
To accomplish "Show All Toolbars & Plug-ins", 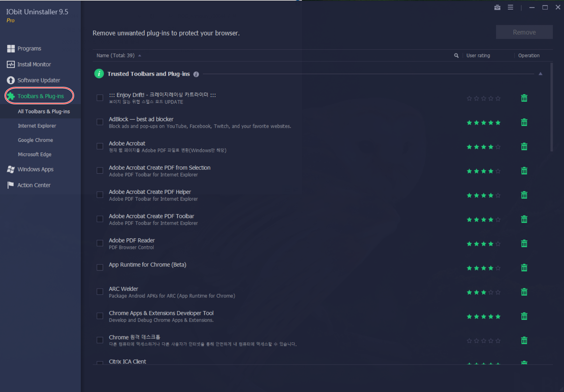I will pyautogui.click(x=44, y=111).
